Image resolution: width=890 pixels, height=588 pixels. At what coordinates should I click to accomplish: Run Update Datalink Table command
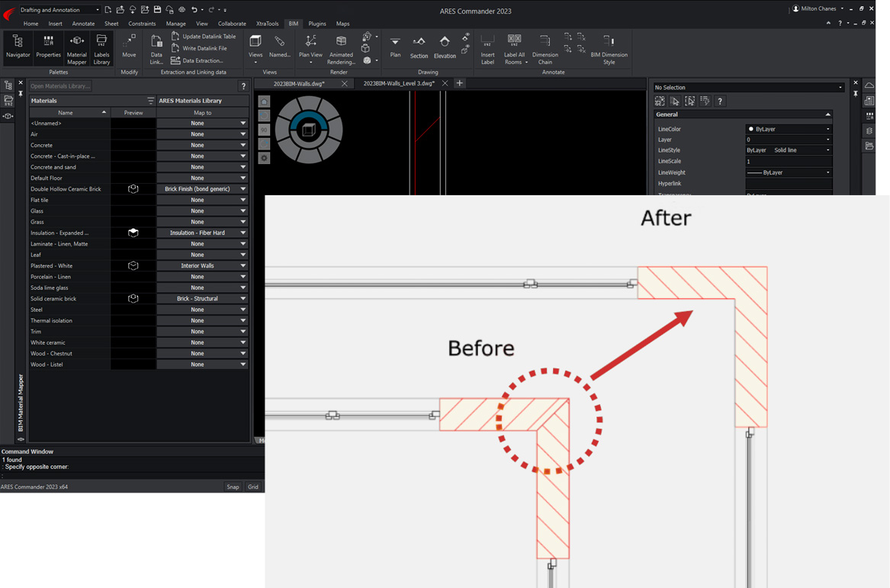click(203, 37)
